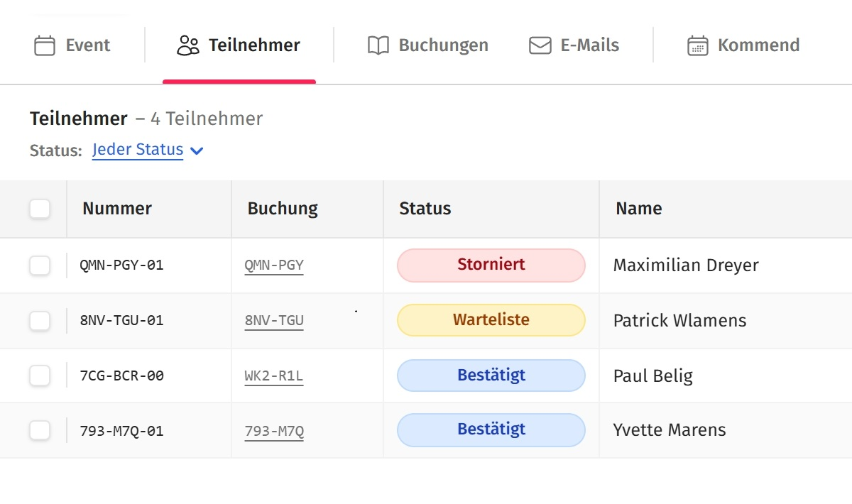This screenshot has width=852, height=504.
Task: Check the checkbox for Maximilian Dreyer's row
Action: click(39, 265)
